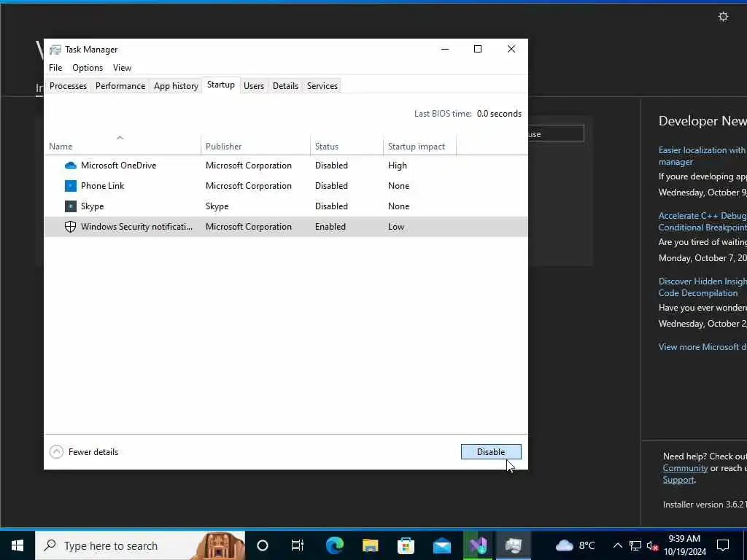This screenshot has height=560, width=747.
Task: Switch to the Users tab
Action: [x=254, y=86]
